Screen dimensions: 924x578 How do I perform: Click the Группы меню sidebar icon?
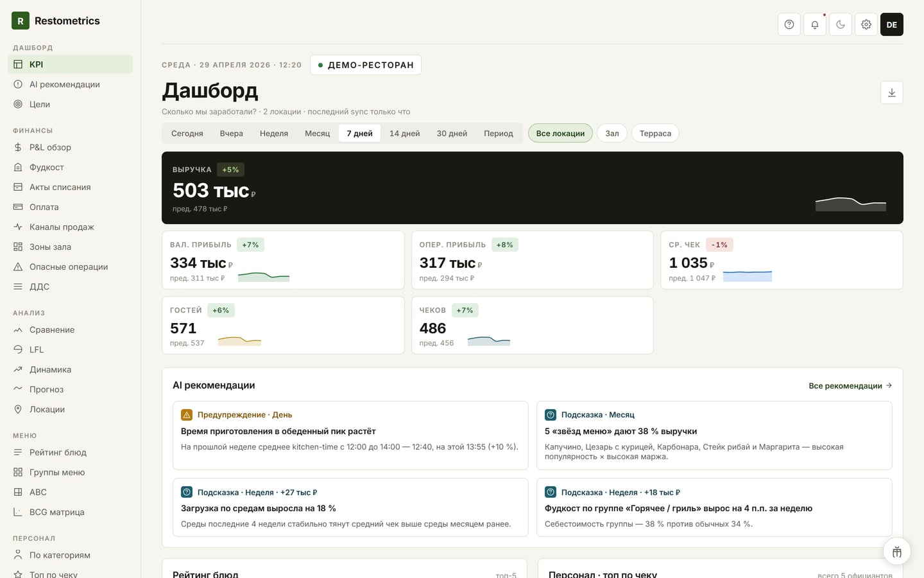pyautogui.click(x=18, y=472)
